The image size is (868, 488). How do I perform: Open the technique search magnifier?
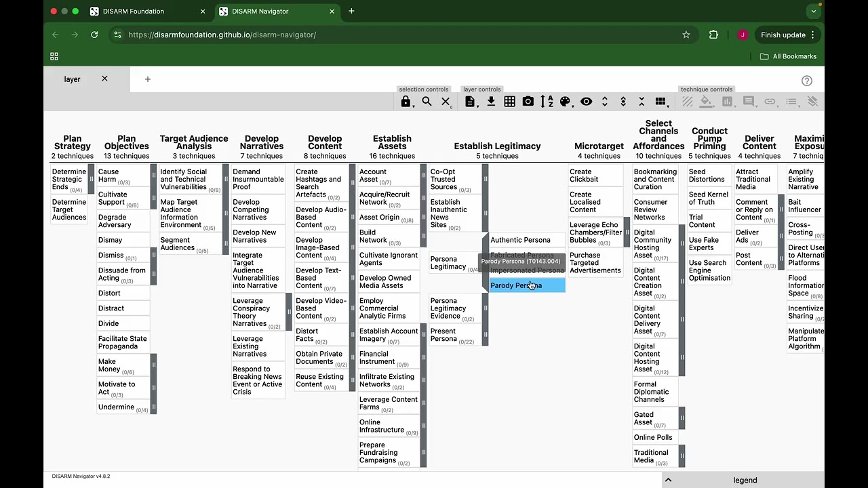[x=427, y=102]
